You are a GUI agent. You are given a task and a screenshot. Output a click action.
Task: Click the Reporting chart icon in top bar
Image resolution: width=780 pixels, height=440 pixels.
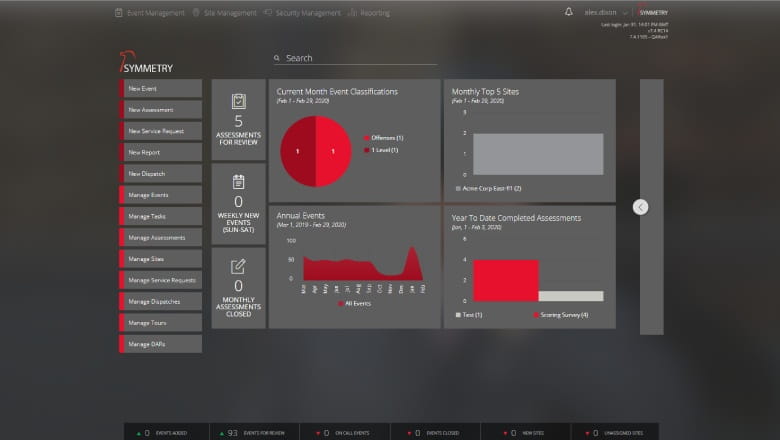coord(353,13)
